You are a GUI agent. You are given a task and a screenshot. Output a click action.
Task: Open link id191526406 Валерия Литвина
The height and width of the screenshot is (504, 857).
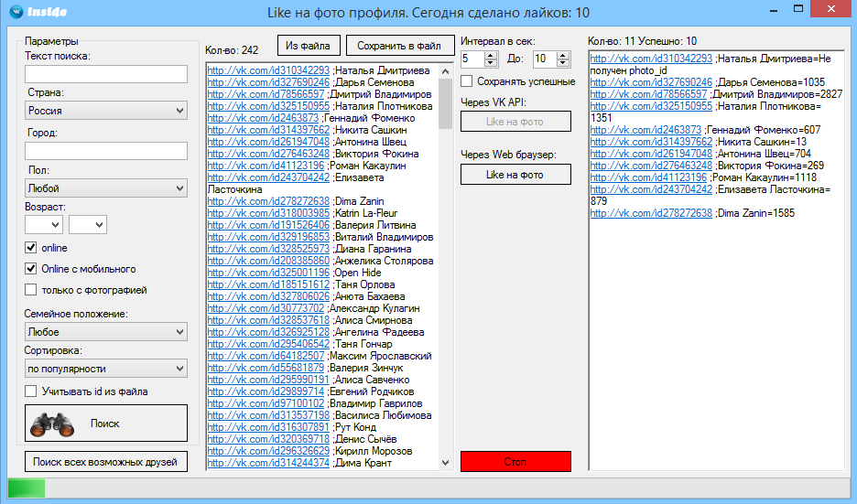(x=268, y=225)
